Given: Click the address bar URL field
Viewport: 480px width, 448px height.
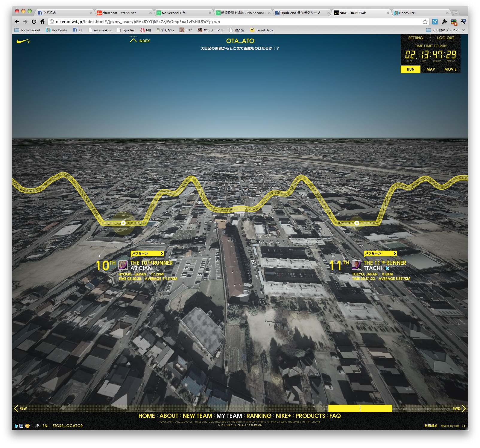Looking at the screenshot, I should click(238, 22).
